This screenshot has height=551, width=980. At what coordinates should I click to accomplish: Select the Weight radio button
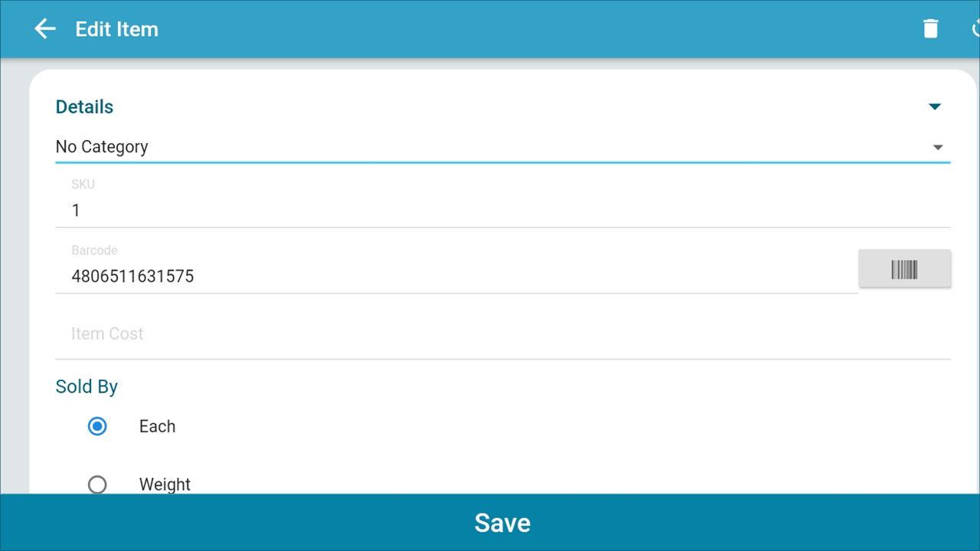coord(97,484)
